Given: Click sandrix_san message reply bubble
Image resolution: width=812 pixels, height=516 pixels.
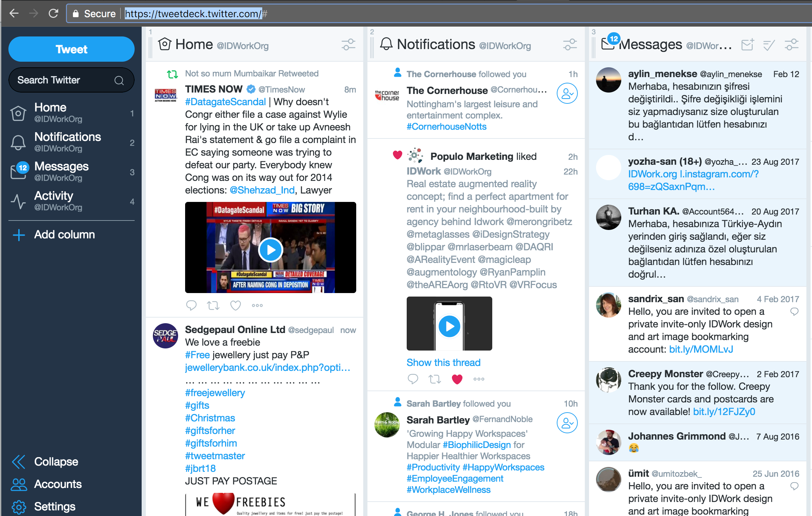Looking at the screenshot, I should point(794,312).
